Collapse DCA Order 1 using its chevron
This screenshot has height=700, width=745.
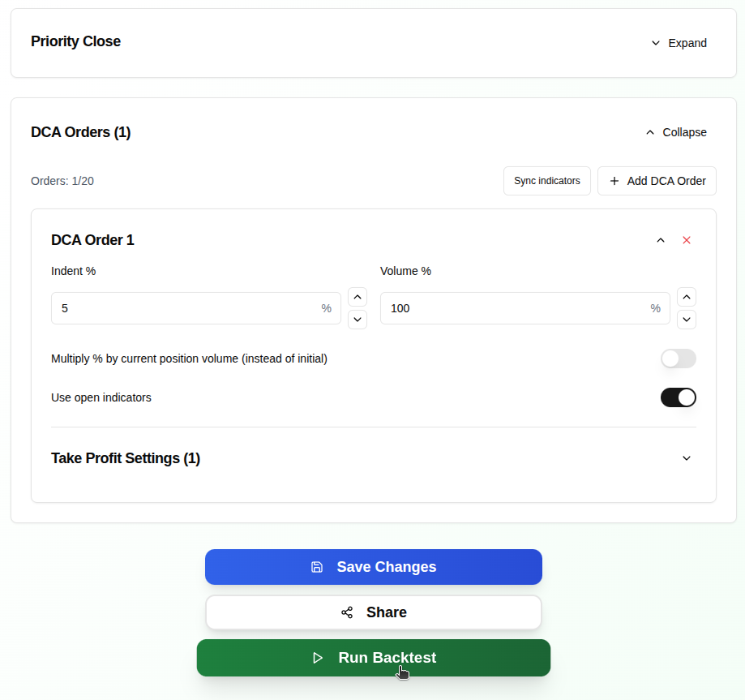[660, 240]
